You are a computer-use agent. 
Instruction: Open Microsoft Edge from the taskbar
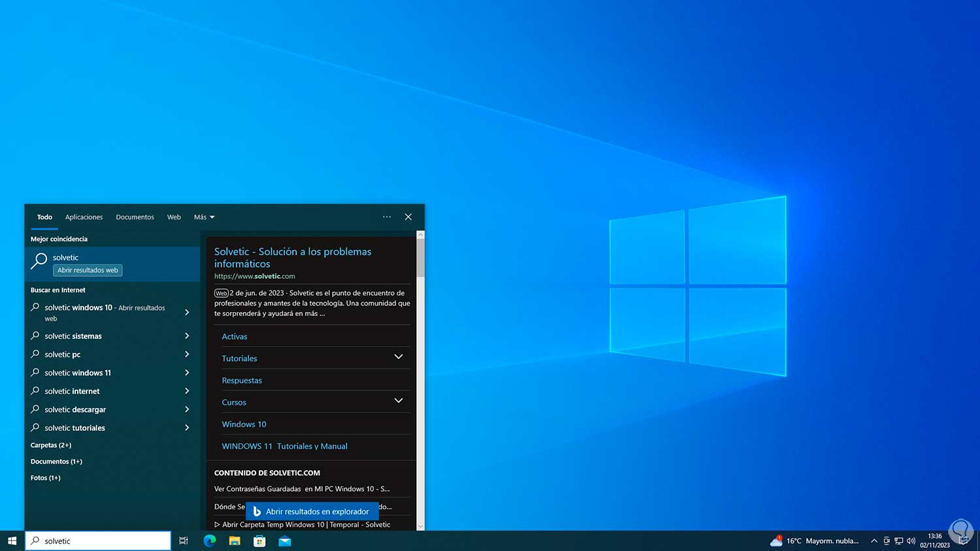[x=210, y=541]
